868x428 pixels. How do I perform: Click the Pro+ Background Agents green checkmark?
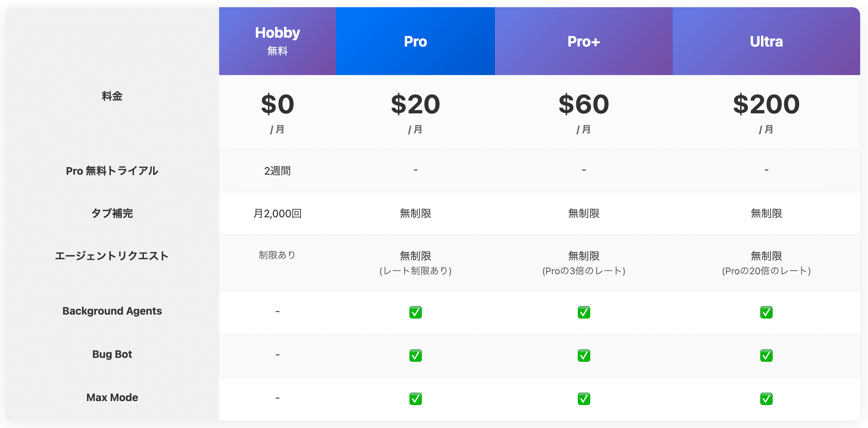click(x=584, y=312)
